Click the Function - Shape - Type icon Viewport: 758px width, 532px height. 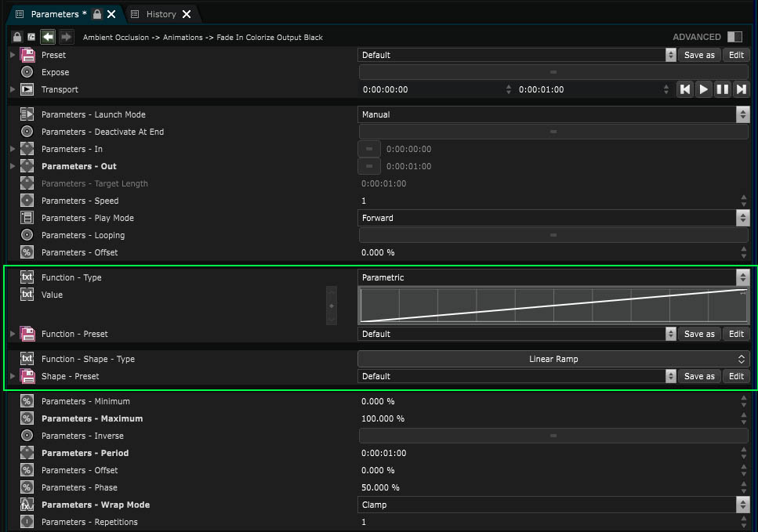tap(27, 359)
